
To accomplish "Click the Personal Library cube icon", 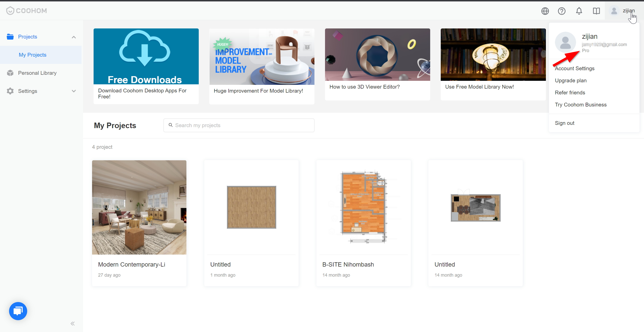I will click(x=10, y=73).
